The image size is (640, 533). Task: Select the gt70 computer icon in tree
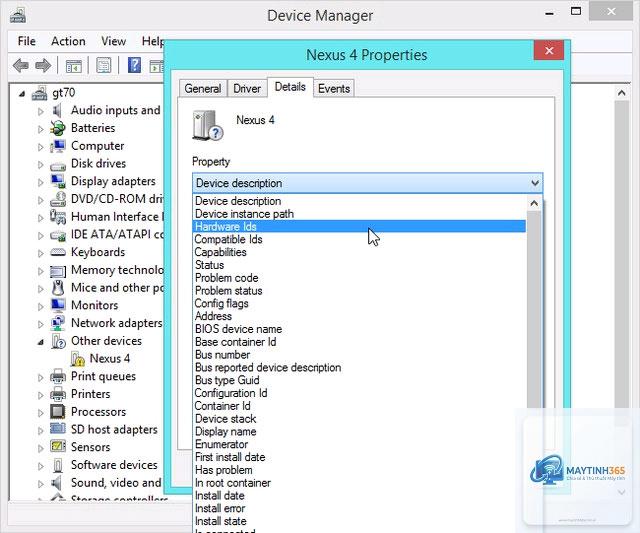point(40,93)
